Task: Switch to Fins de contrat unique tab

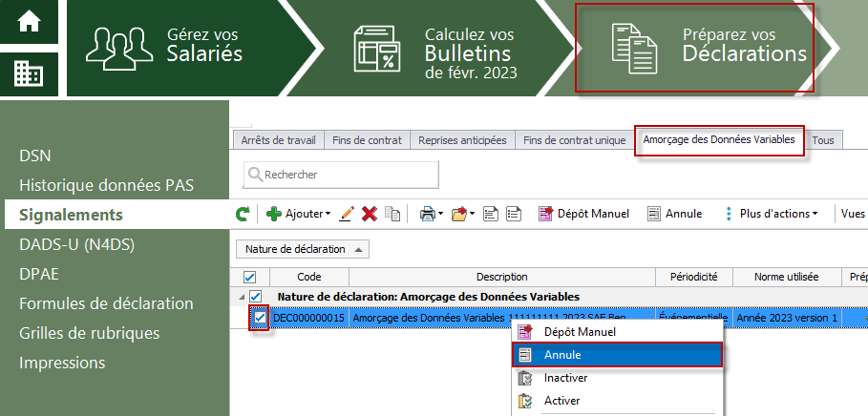Action: [575, 140]
